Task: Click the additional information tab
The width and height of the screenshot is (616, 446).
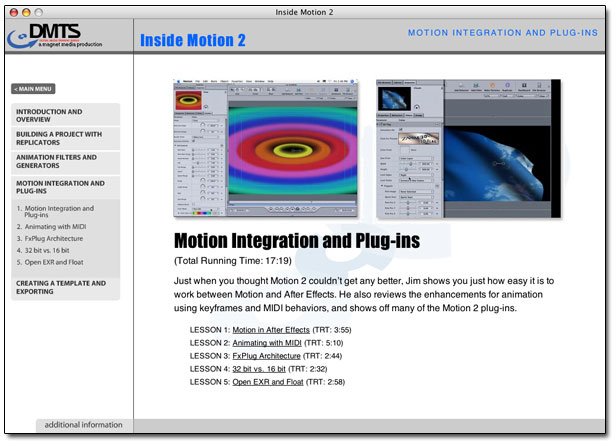Action: pyautogui.click(x=84, y=425)
